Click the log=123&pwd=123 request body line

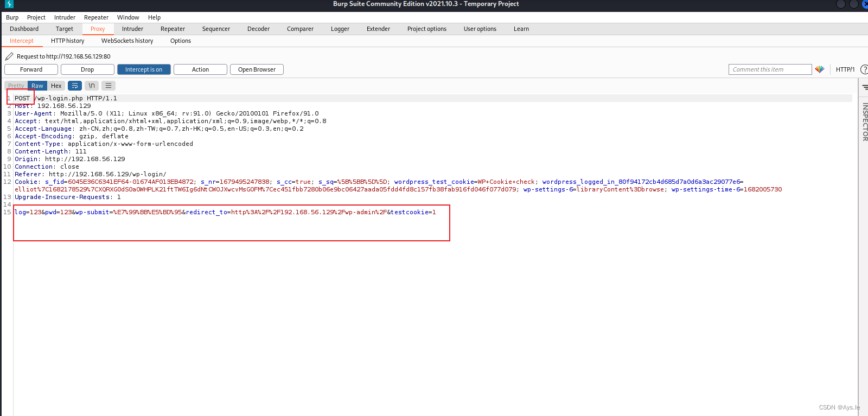coord(225,212)
